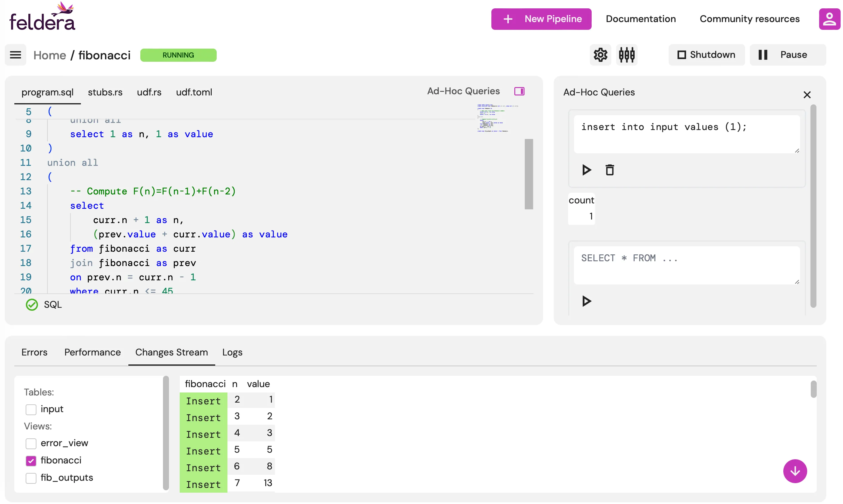Image resolution: width=843 pixels, height=504 pixels.
Task: Click the Feldera logo
Action: coord(42,16)
